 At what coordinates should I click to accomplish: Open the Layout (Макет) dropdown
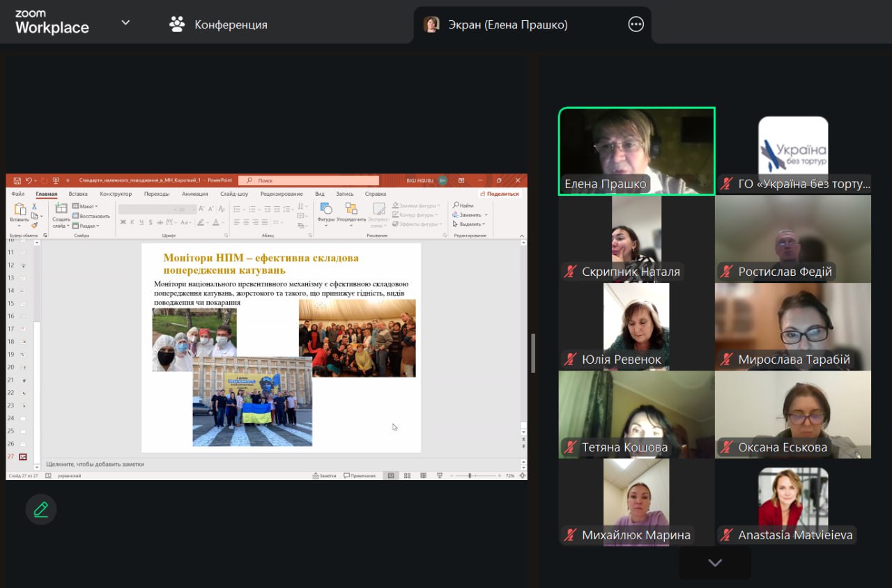click(86, 206)
